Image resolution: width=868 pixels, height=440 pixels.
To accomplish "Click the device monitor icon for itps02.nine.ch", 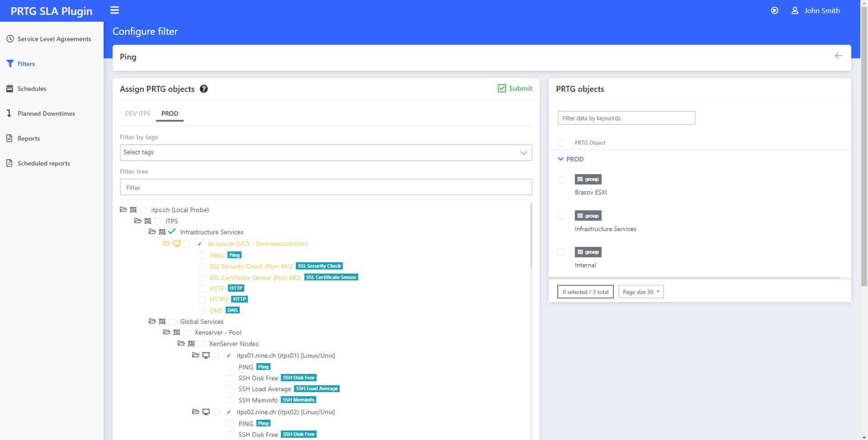I will click(x=206, y=412).
